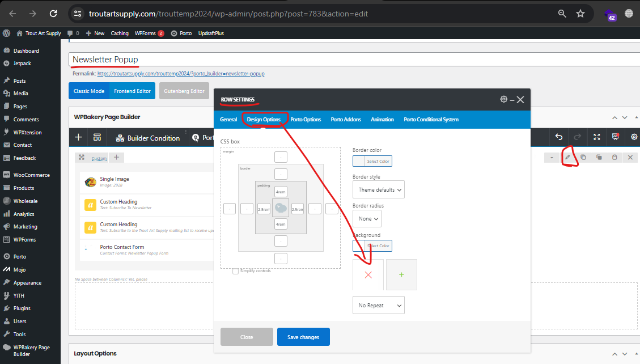Open the WordPress logo menu
640x364 pixels.
7,33
